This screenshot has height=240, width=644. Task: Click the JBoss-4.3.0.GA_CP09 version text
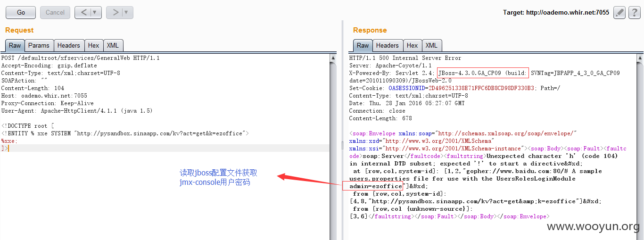[483, 73]
